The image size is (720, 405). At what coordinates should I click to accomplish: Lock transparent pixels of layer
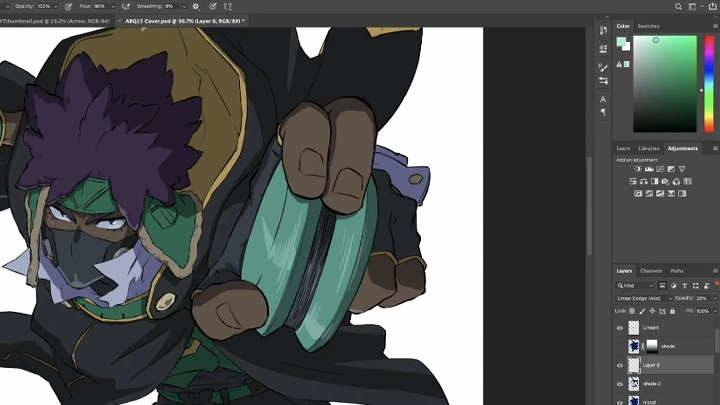tap(632, 311)
